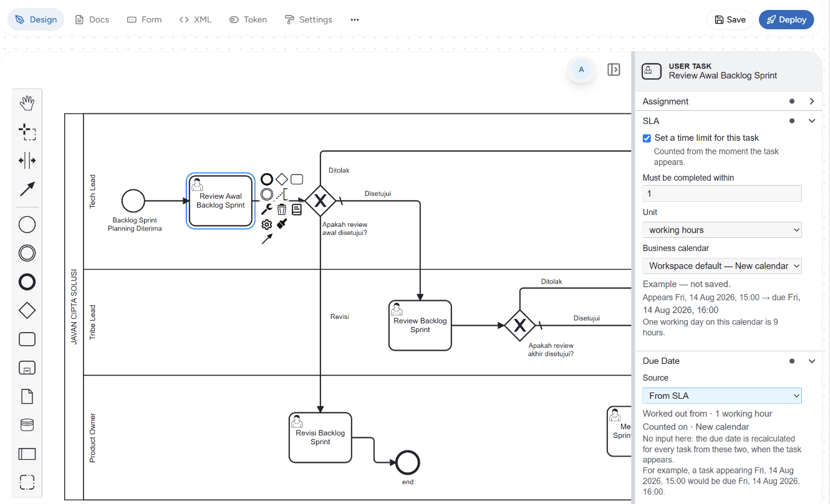Image resolution: width=830 pixels, height=504 pixels.
Task: Select the lasso tool in the palette
Action: coord(27,131)
